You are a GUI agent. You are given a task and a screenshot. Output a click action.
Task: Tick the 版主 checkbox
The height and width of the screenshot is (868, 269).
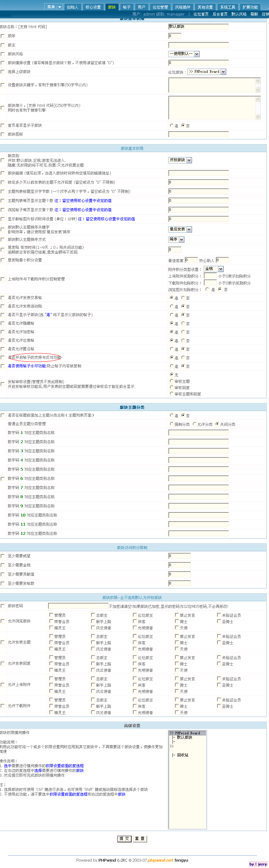pyautogui.click(x=3, y=45)
